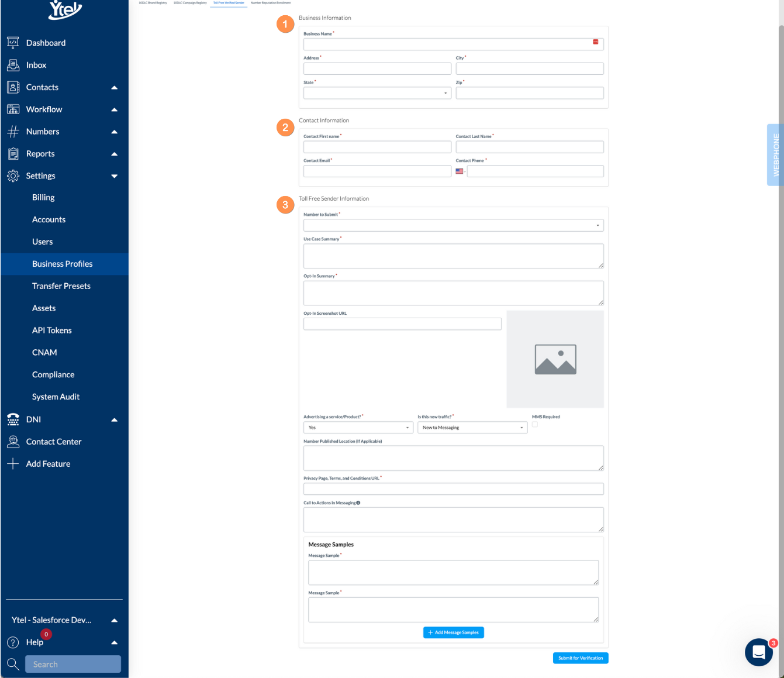The height and width of the screenshot is (678, 784).
Task: Expand the Help menu arrow
Action: point(115,642)
